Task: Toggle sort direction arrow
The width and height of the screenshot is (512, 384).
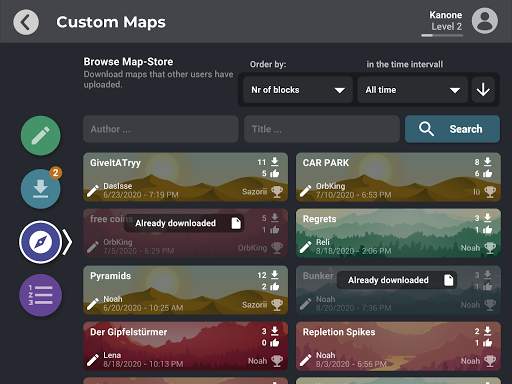Action: tap(483, 90)
